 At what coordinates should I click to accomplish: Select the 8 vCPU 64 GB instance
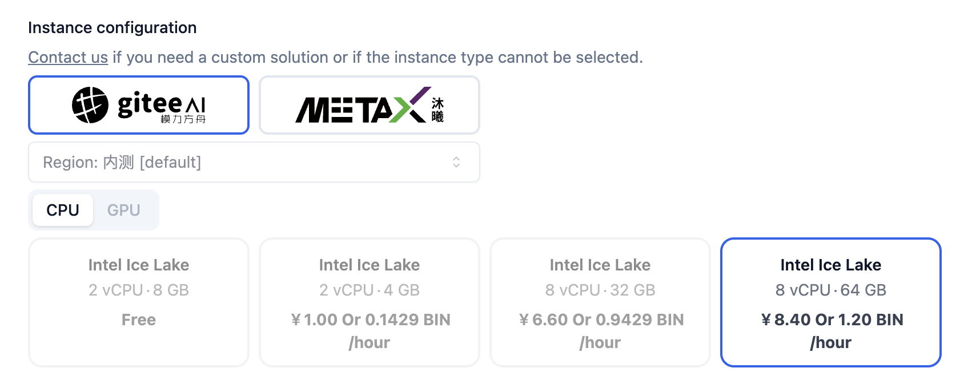tap(831, 302)
